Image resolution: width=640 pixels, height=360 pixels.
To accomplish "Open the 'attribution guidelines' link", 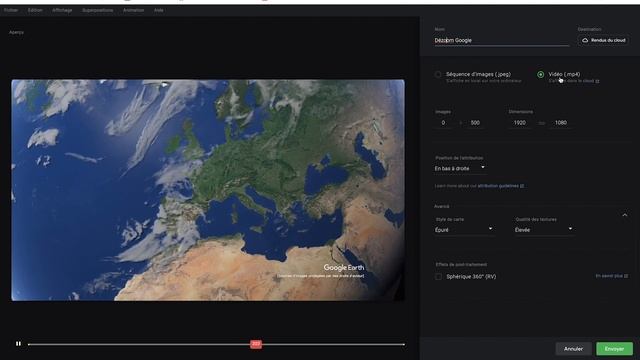I will 498,186.
